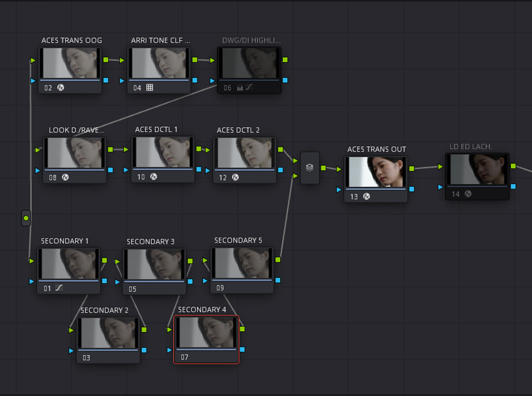Click the LUT grid icon on node 04
The image size is (532, 396).
point(150,88)
